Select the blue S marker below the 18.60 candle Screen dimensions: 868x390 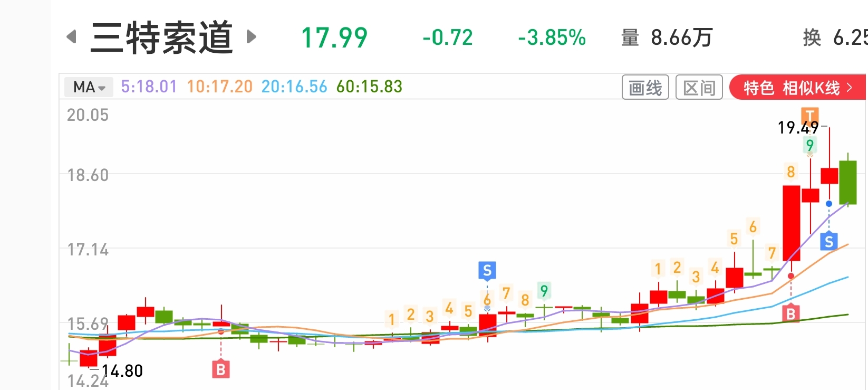828,241
